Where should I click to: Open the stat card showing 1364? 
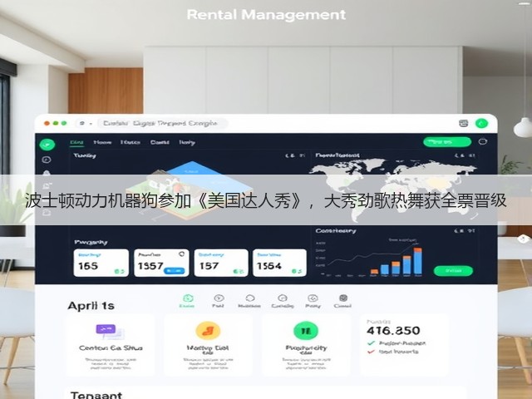tap(279, 263)
